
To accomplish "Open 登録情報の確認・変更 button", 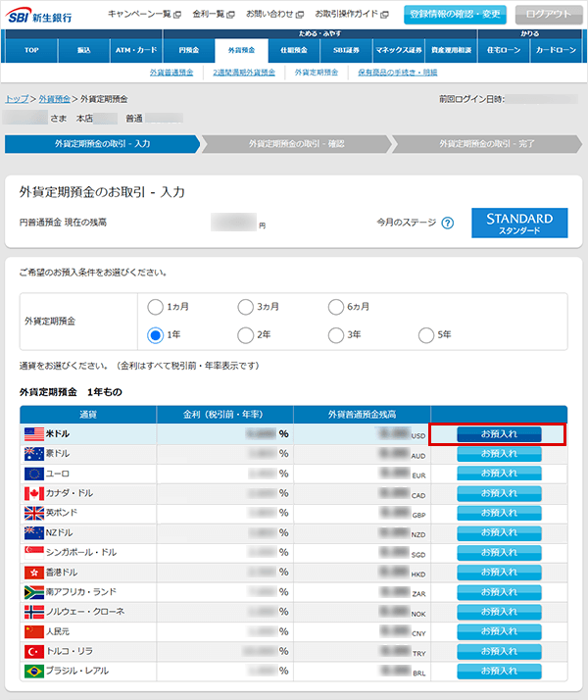I will click(454, 15).
